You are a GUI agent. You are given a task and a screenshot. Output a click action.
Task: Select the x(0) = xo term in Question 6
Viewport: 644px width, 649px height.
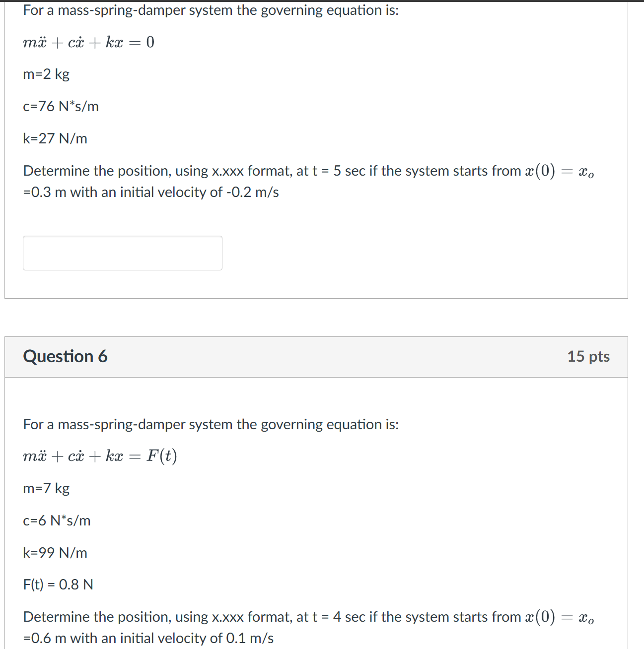click(560, 617)
